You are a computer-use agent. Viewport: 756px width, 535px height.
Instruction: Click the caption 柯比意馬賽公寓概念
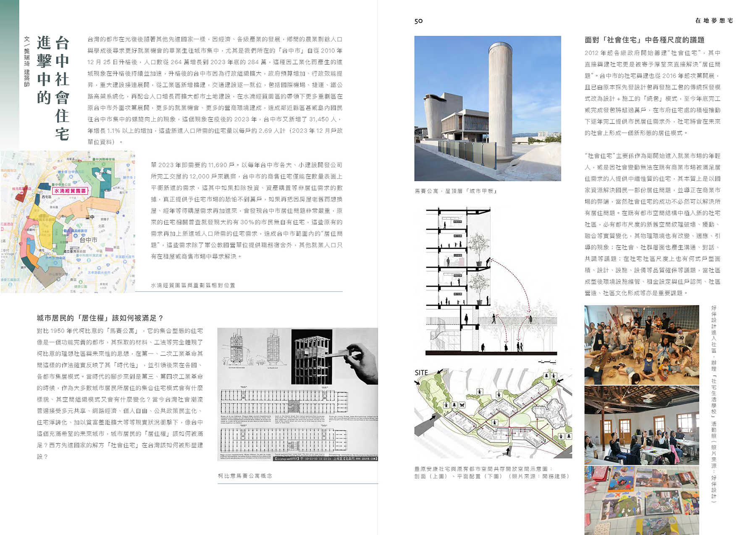pos(245,476)
